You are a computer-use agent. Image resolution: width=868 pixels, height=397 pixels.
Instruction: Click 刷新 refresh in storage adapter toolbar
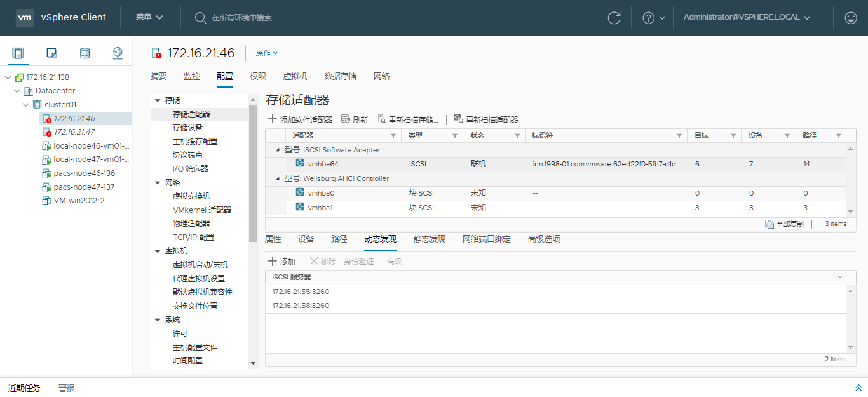pyautogui.click(x=355, y=119)
